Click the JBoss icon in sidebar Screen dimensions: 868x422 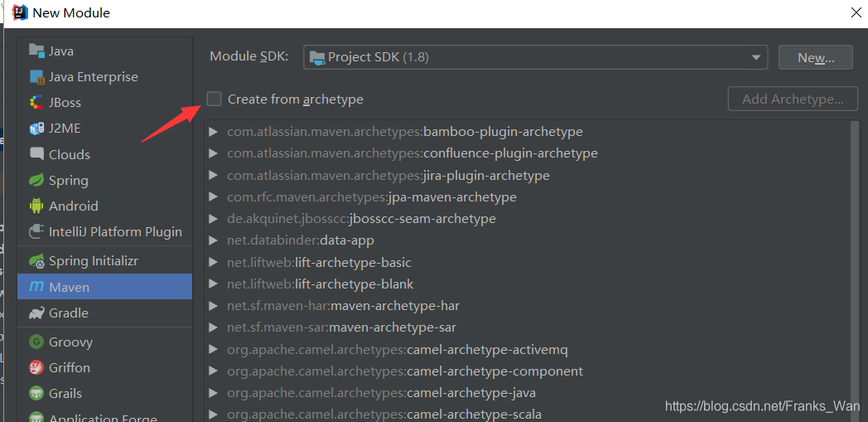(x=36, y=103)
